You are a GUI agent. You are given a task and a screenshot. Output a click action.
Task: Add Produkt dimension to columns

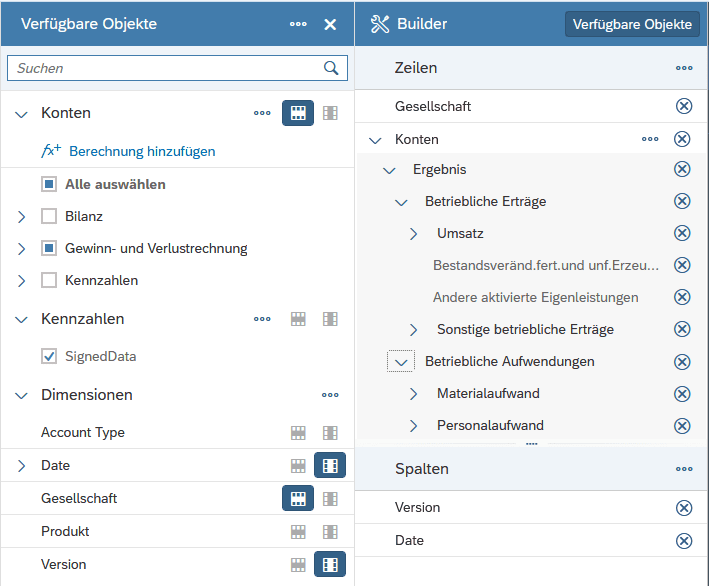pos(330,531)
